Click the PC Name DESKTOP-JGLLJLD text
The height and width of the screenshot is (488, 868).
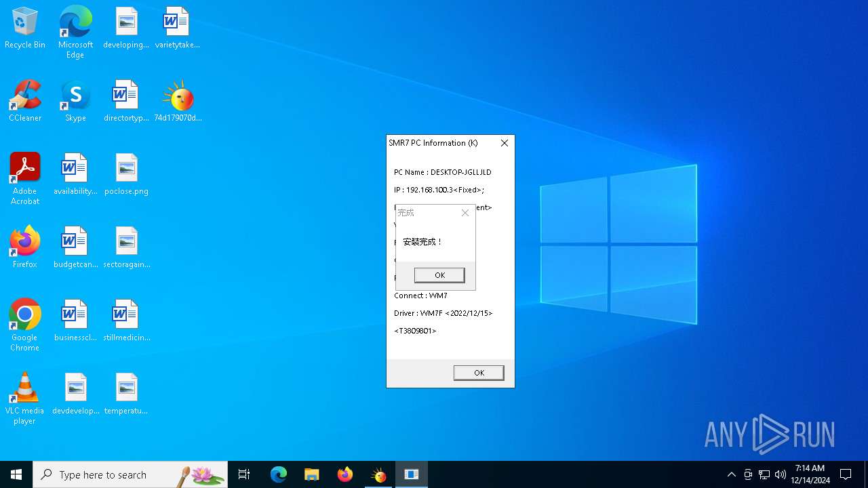tap(443, 172)
